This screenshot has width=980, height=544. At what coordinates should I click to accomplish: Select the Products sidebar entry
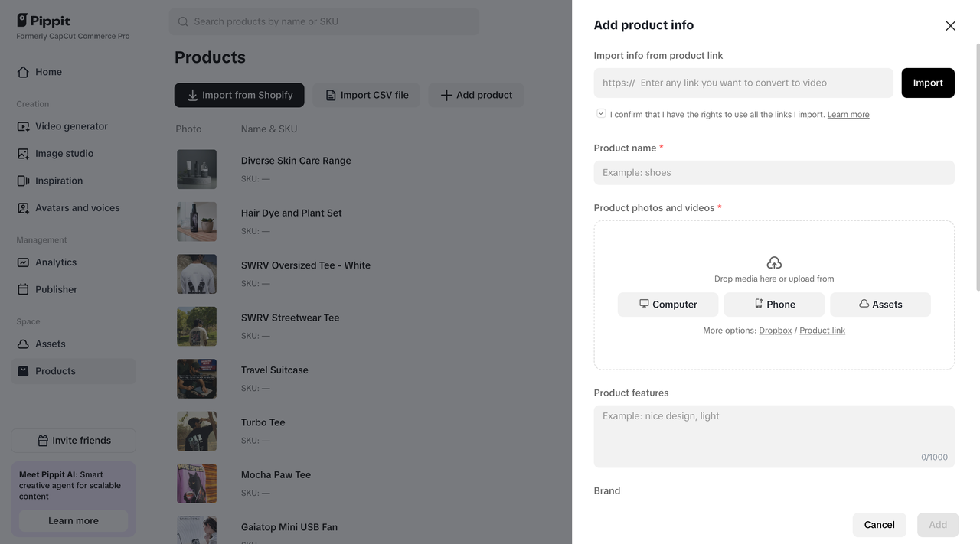pyautogui.click(x=56, y=371)
